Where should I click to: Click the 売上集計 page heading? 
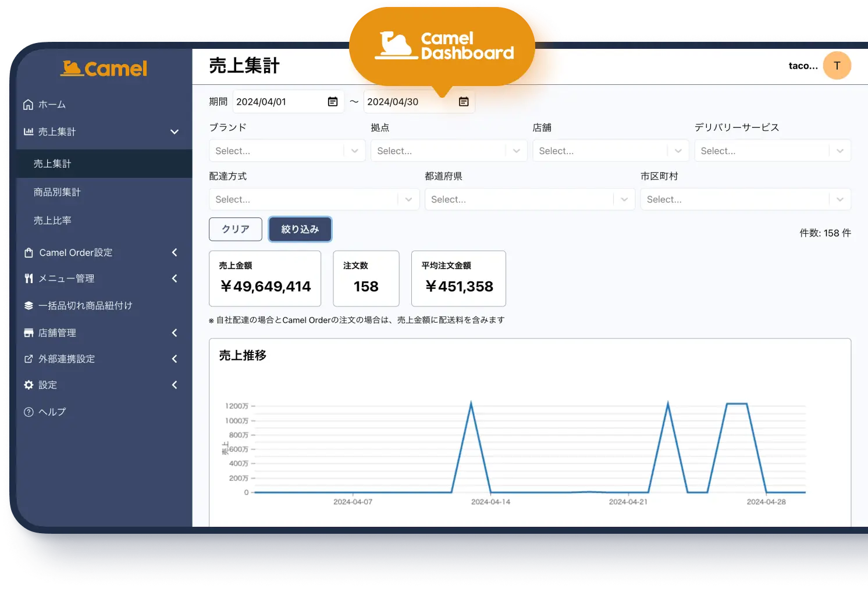[244, 66]
